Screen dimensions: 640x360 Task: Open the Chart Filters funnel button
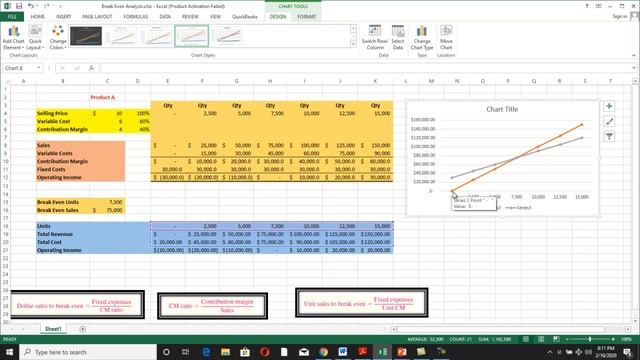609,136
